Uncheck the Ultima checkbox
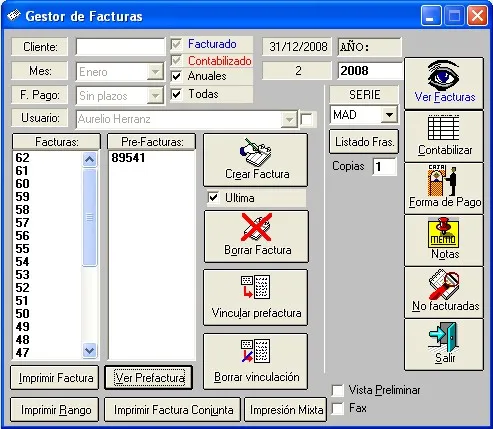The height and width of the screenshot is (429, 493). click(213, 198)
